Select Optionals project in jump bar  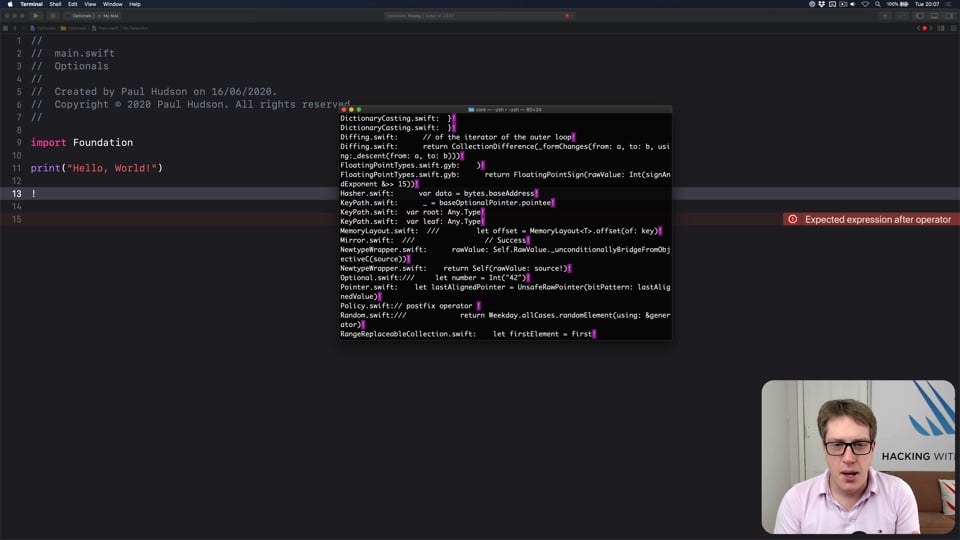43,28
